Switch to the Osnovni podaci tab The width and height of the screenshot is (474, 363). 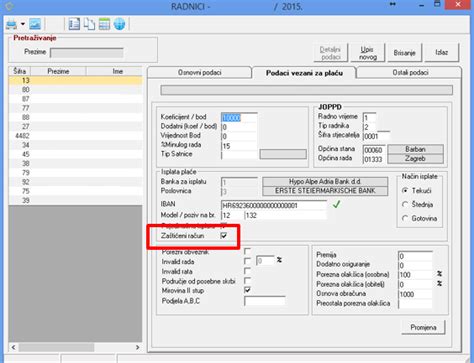pyautogui.click(x=199, y=72)
